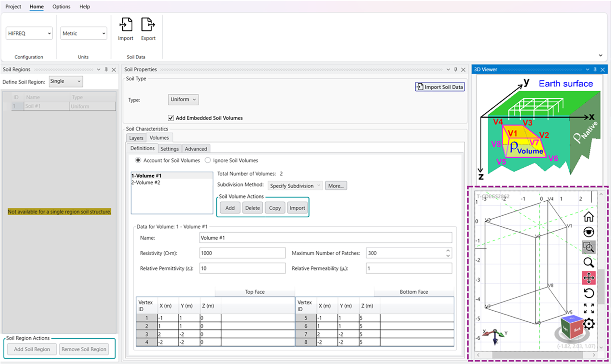Select Account for Soil Volumes option

(x=138, y=160)
